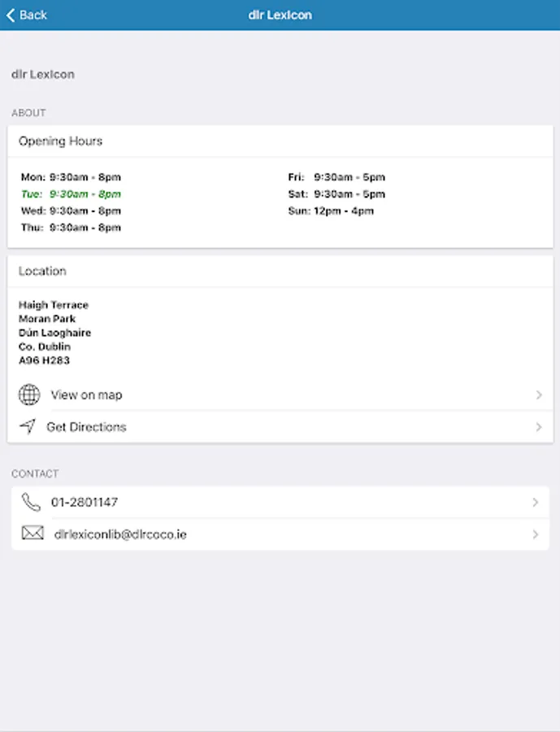Expand the View on map row chevron
The width and height of the screenshot is (560, 732).
coord(538,395)
